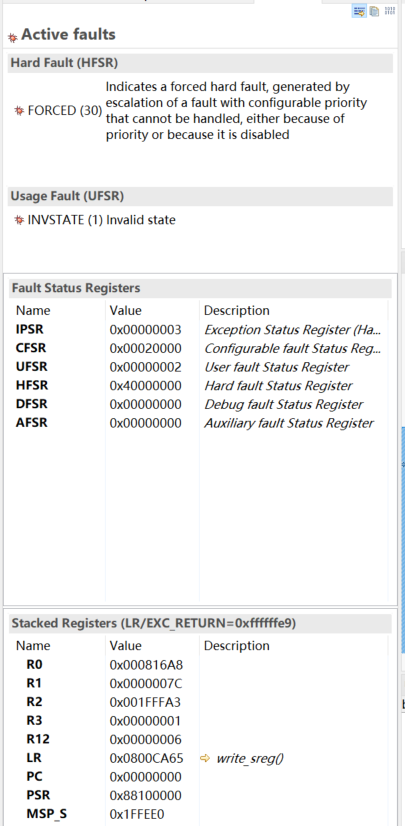Click the bug icon next to INVSTATE (1)

coord(19,220)
